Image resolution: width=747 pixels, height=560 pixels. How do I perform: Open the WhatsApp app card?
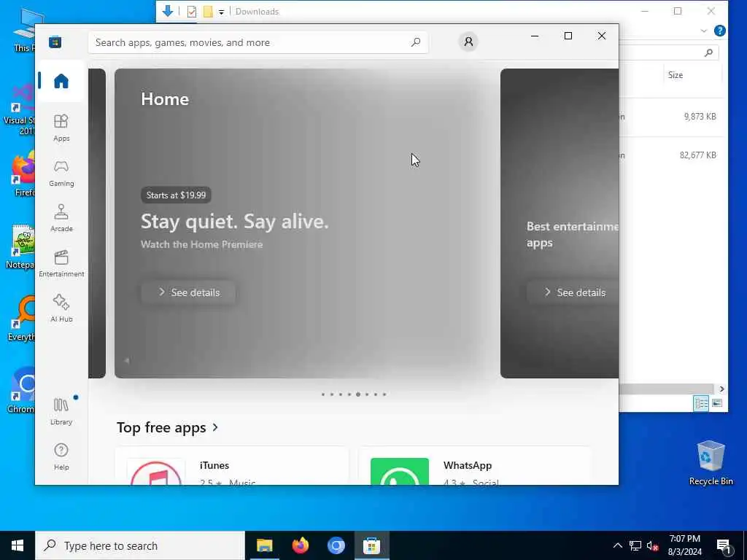pos(475,466)
